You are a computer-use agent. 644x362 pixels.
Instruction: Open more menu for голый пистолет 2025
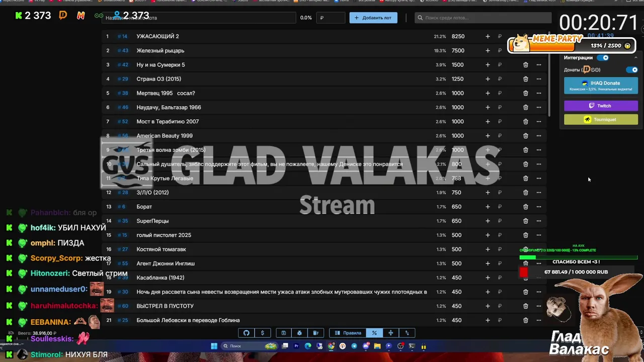click(539, 235)
